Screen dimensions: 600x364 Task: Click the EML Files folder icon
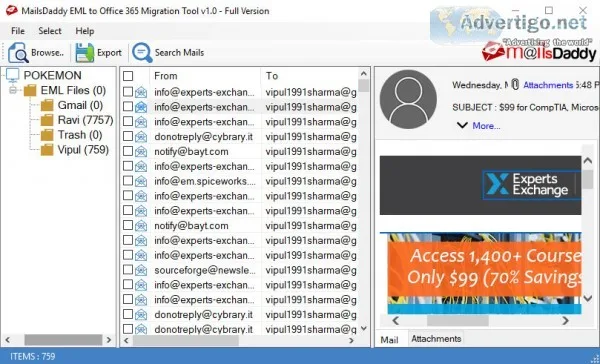[x=30, y=91]
